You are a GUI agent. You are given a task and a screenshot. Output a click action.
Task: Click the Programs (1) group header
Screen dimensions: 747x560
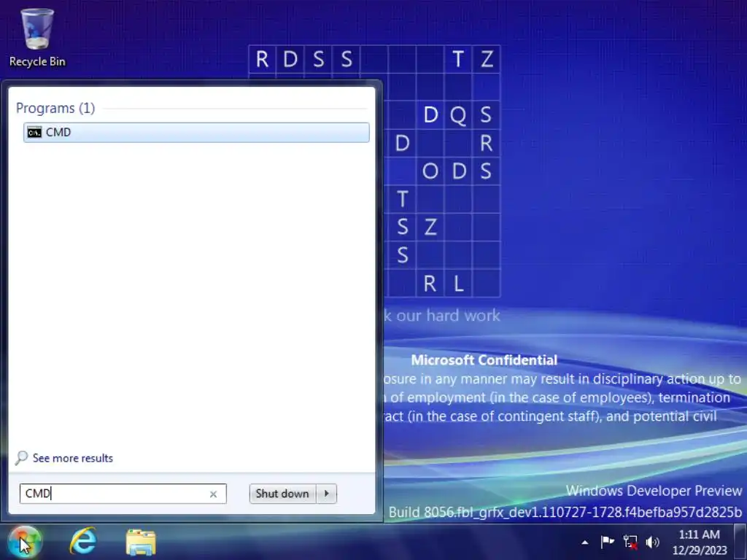[x=55, y=108]
